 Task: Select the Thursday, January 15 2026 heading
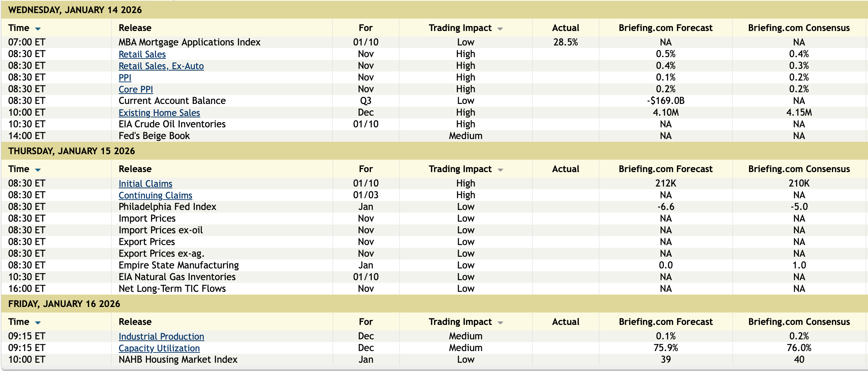tap(72, 151)
